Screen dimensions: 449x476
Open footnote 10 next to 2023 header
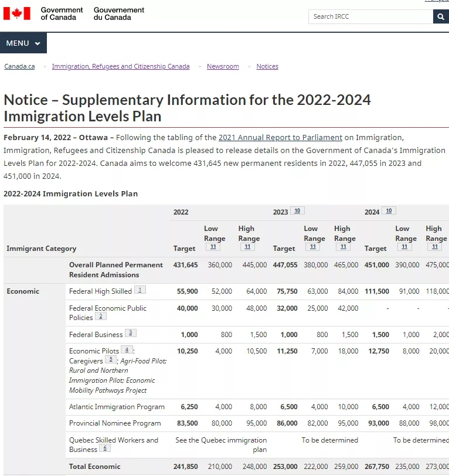tap(297, 211)
